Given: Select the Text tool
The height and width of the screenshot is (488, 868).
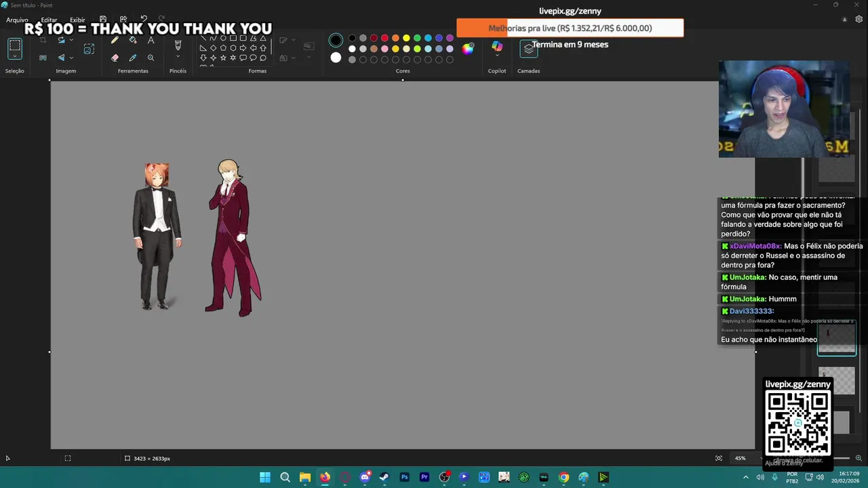Looking at the screenshot, I should coord(151,40).
